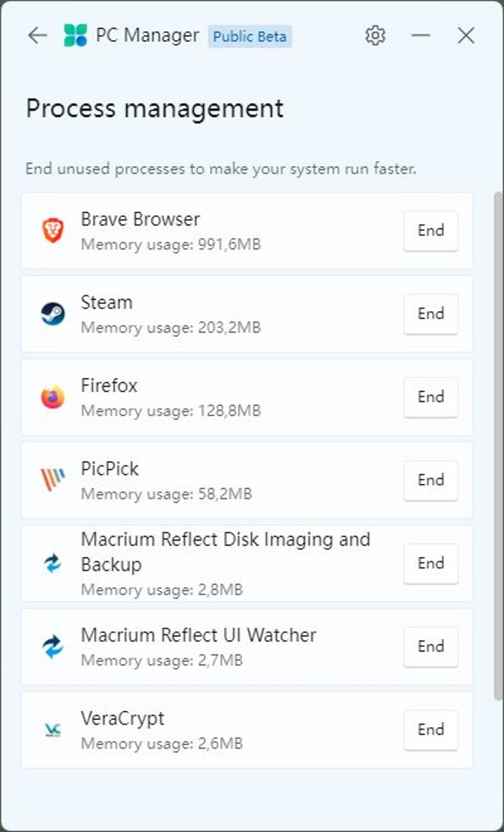The height and width of the screenshot is (832, 504).
Task: Click the VeraCrypt app icon
Action: tap(52, 730)
